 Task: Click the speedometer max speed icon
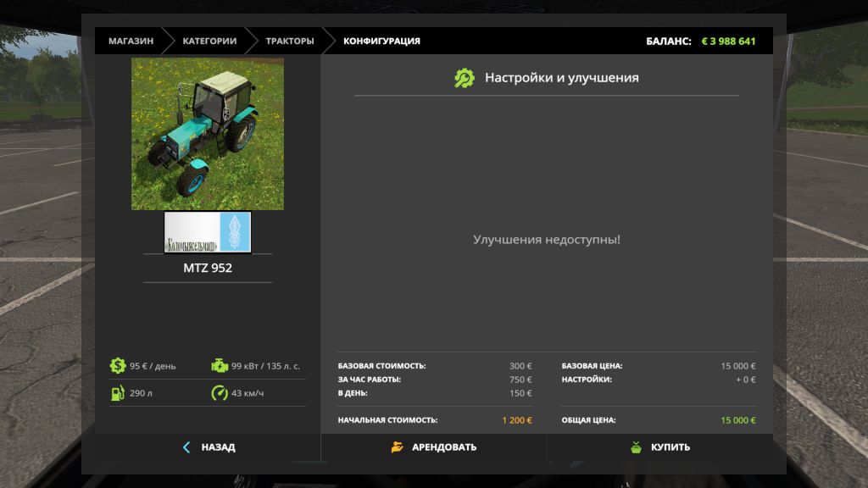tap(219, 393)
